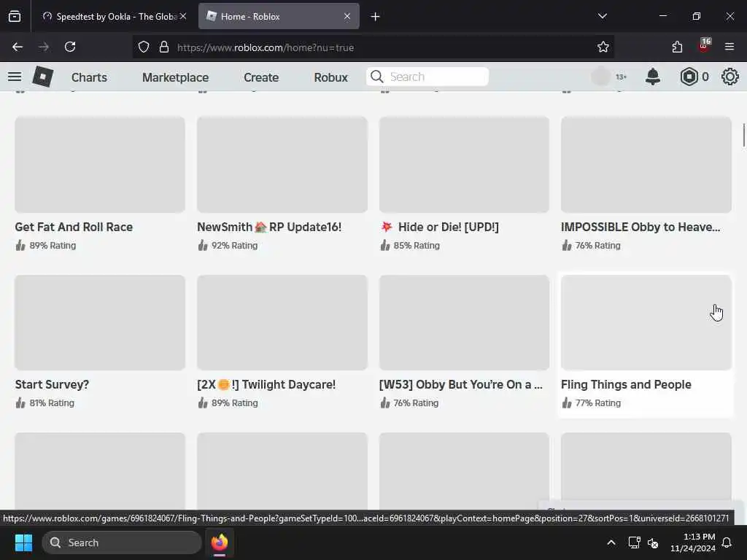Click the [W53] Obby But You're On a title

[x=461, y=385]
